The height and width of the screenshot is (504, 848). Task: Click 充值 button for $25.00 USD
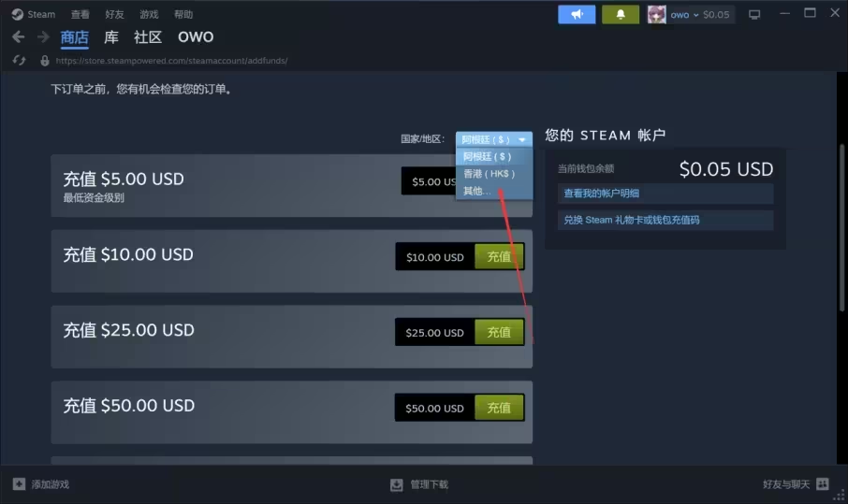[499, 332]
